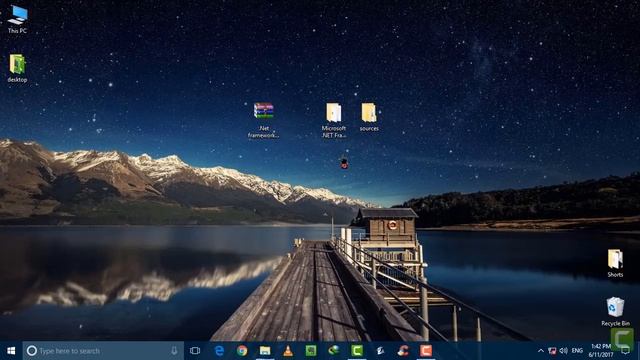Image resolution: width=640 pixels, height=360 pixels.
Task: Switch the ENG input language indicator
Action: (x=577, y=351)
